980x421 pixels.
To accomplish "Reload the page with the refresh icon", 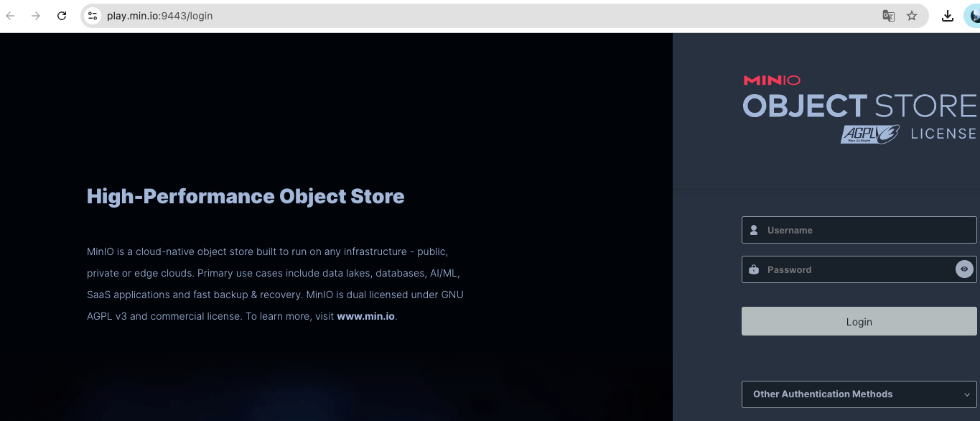I will click(62, 16).
